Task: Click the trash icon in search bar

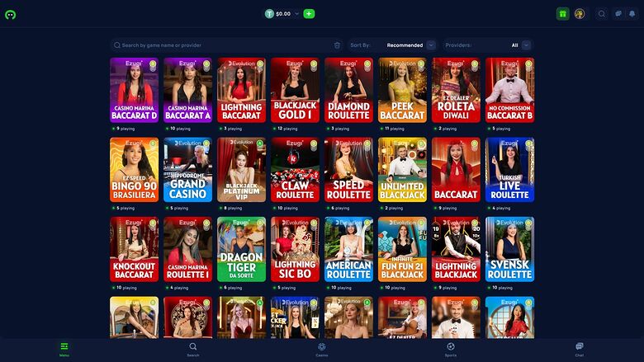Action: point(337,45)
